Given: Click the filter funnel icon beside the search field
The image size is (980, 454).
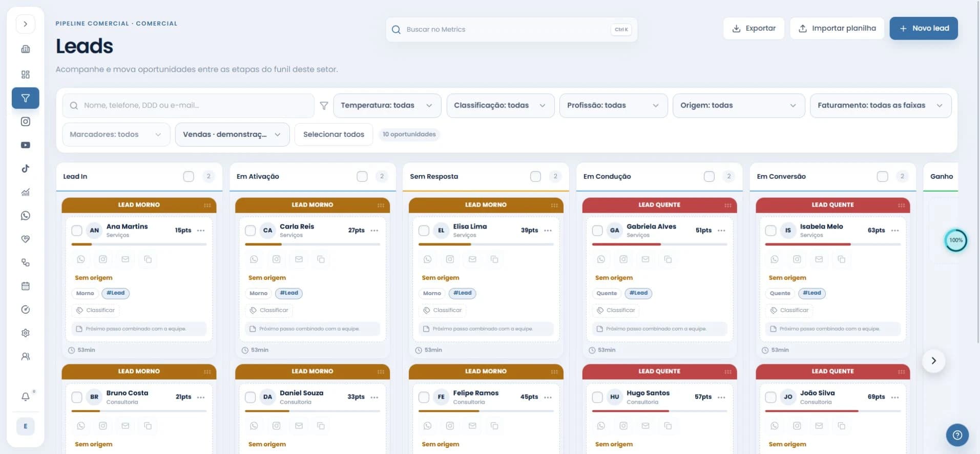Looking at the screenshot, I should (x=324, y=106).
